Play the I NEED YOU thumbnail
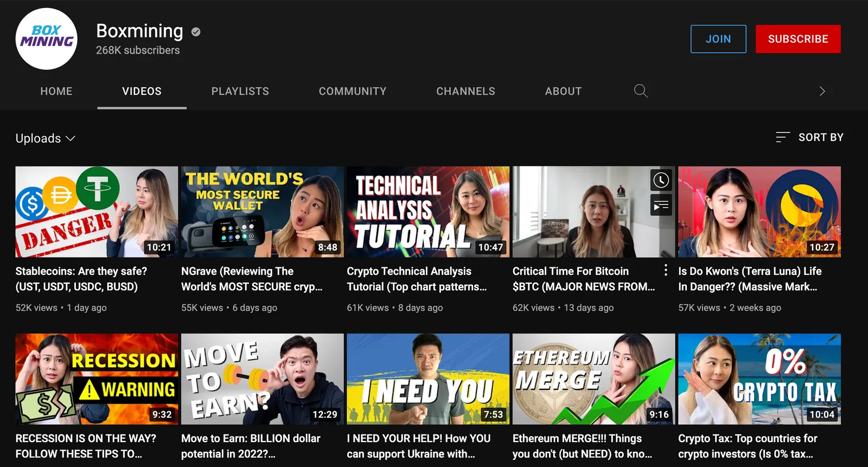The width and height of the screenshot is (868, 467). pos(428,379)
